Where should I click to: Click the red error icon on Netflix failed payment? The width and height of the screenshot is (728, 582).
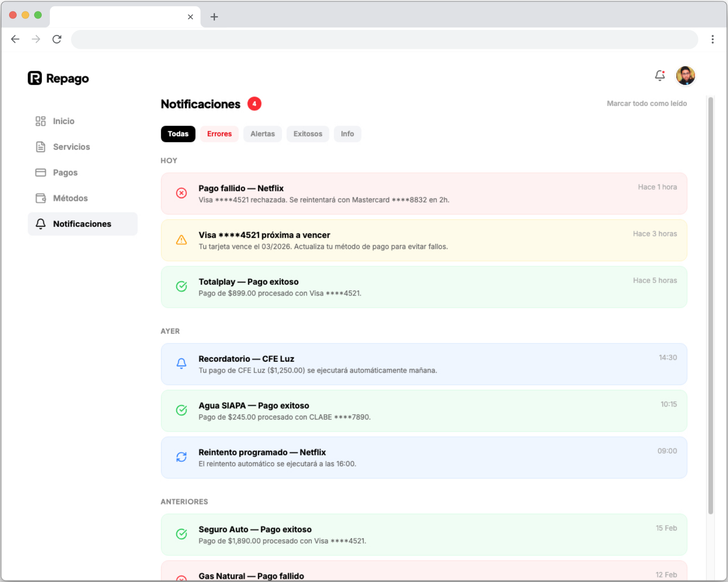[181, 193]
